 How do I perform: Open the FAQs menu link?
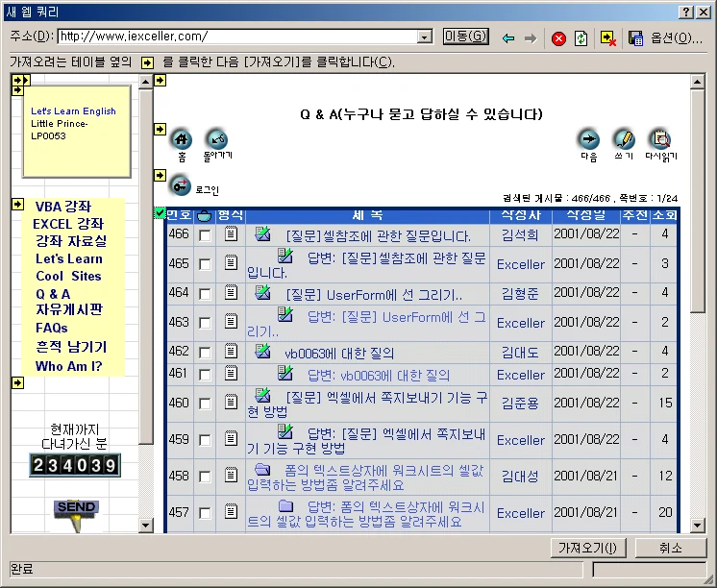52,328
